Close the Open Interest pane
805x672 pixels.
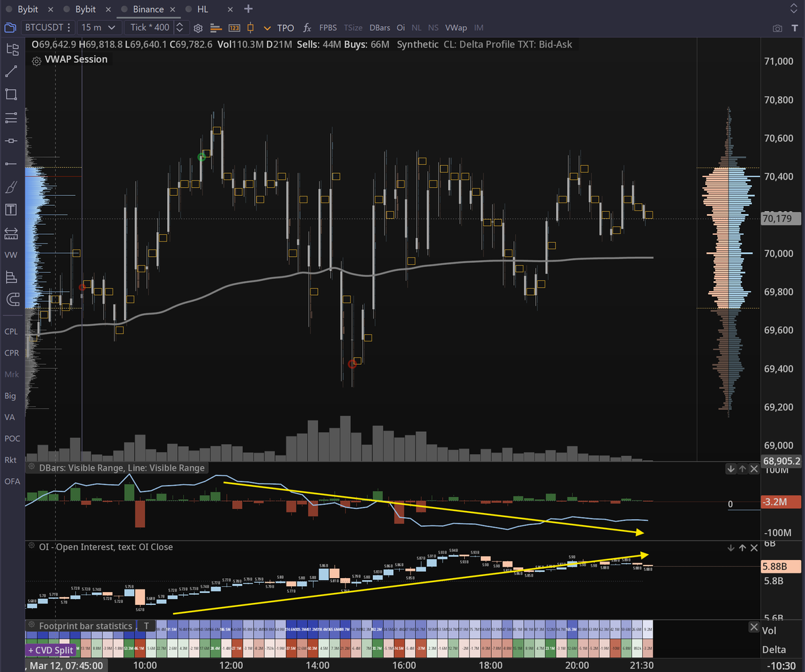click(754, 548)
